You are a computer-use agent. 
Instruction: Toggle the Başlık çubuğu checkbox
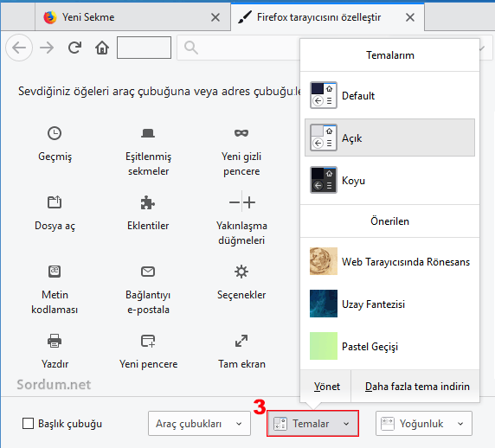click(x=28, y=424)
